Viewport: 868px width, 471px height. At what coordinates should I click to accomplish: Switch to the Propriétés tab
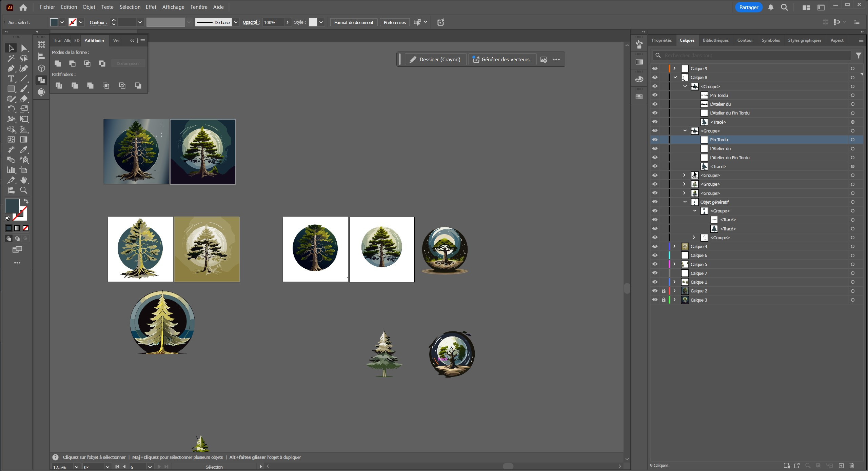click(662, 40)
